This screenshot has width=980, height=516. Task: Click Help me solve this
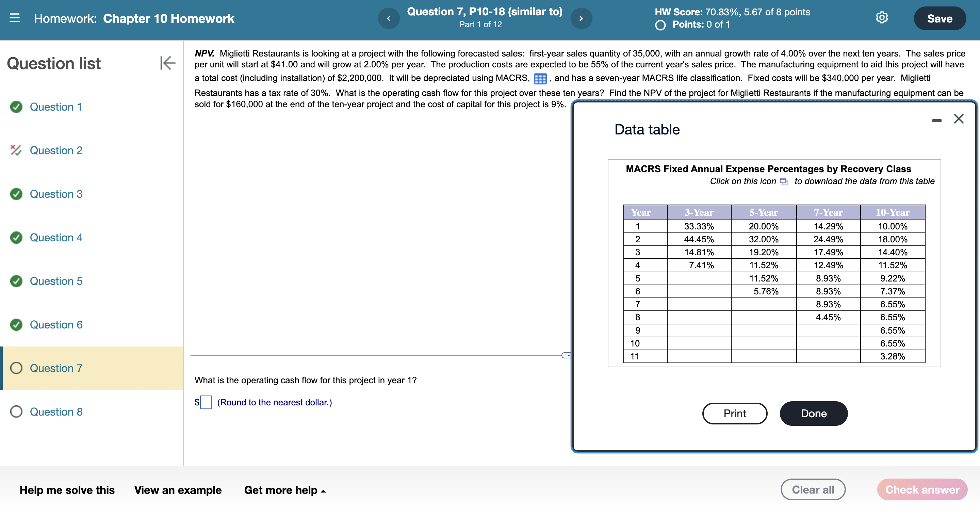[67, 490]
